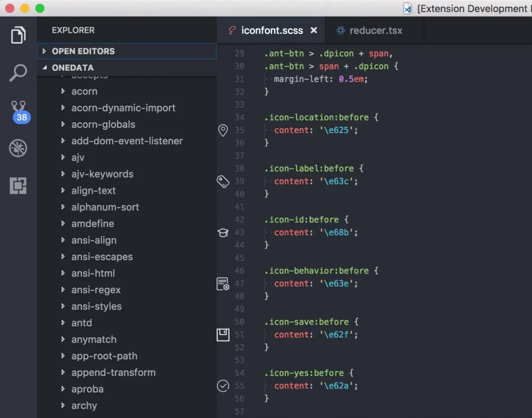
Task: Click the '\e63e' content value
Action: (x=336, y=284)
